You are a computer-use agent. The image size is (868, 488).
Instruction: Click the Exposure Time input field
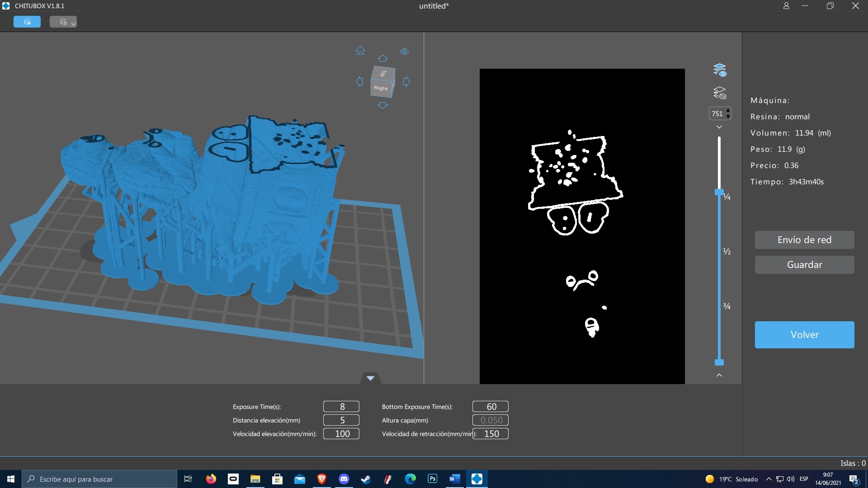pos(341,406)
